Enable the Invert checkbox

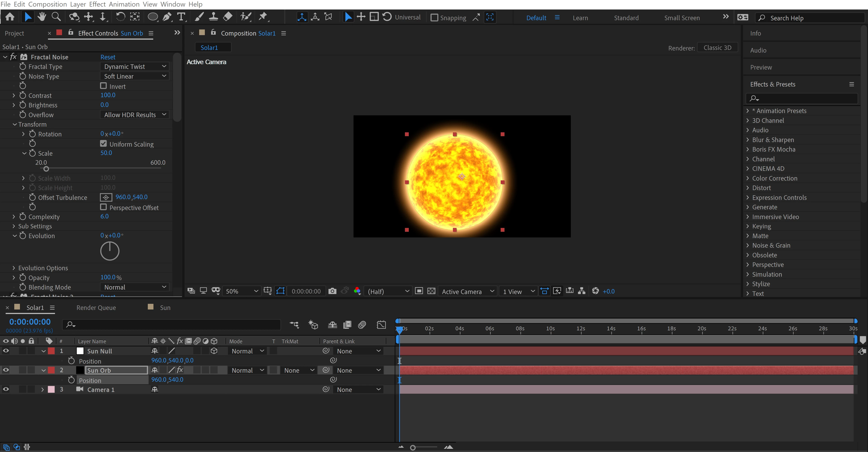(103, 86)
